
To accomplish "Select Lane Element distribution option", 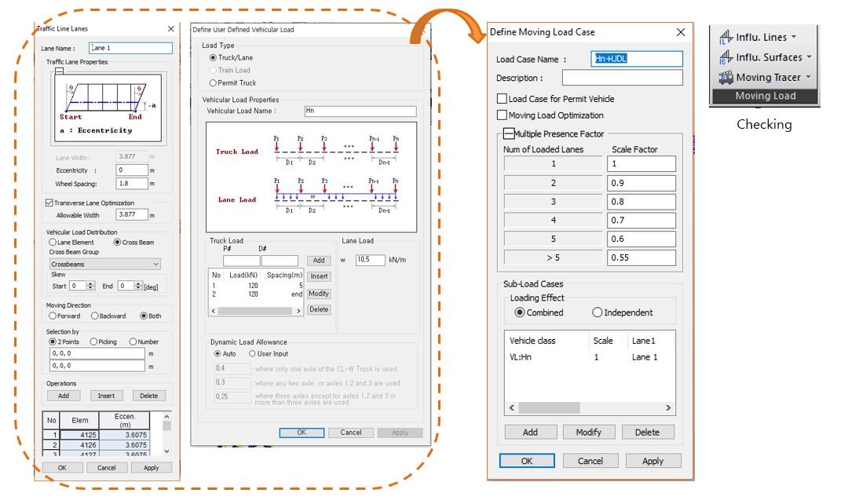I will [53, 243].
